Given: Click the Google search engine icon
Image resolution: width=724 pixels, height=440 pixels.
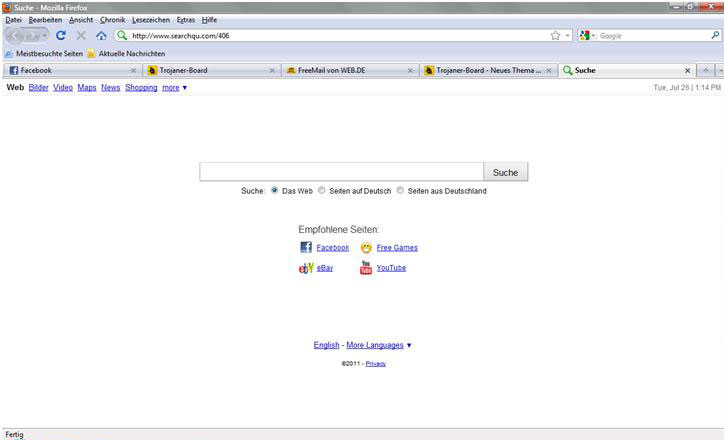Looking at the screenshot, I should click(x=585, y=36).
